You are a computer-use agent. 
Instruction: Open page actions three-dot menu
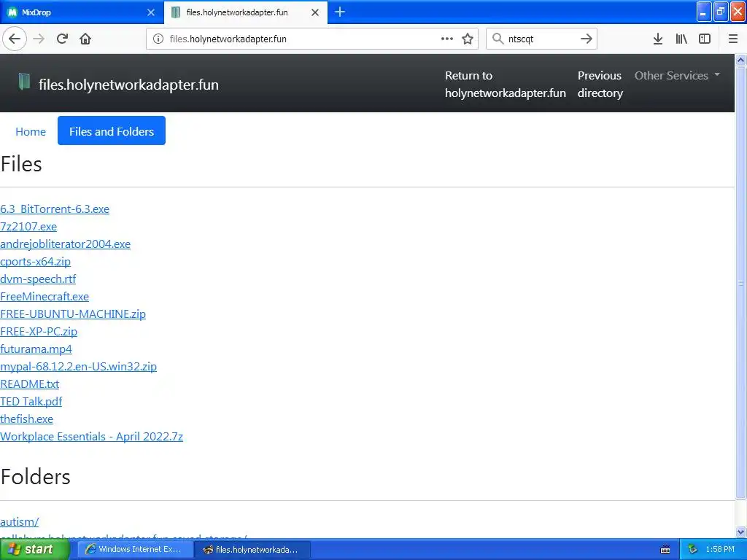[x=447, y=39]
